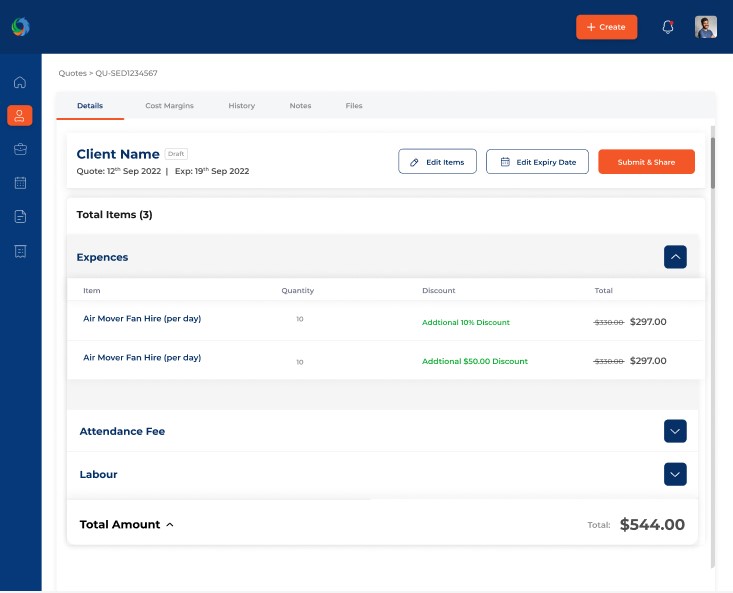Click the home icon in sidebar
Screen dimensions: 733x593
(20, 82)
